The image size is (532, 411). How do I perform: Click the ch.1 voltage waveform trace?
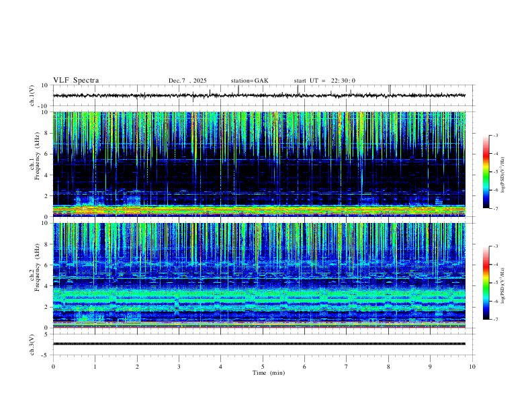click(x=259, y=95)
